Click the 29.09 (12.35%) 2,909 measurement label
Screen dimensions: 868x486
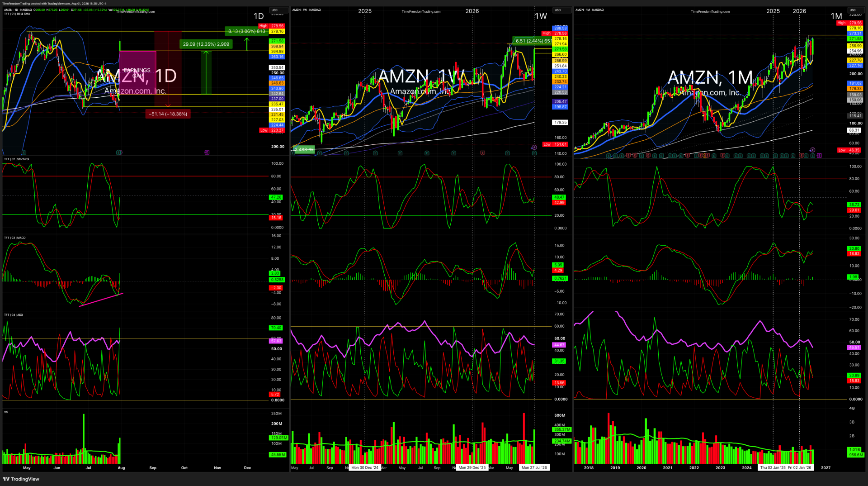206,44
